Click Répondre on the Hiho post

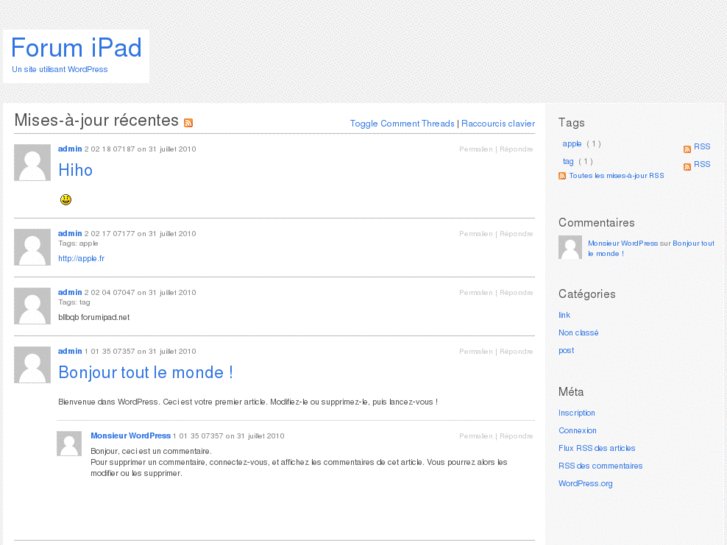click(x=516, y=149)
